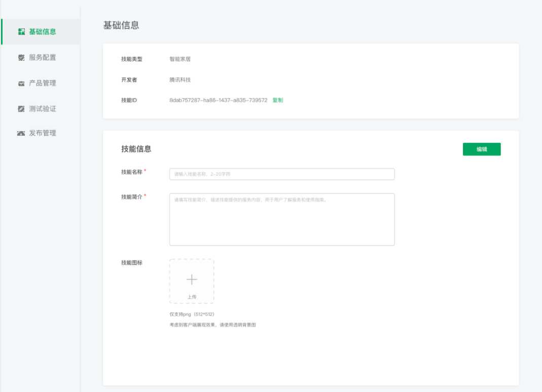Viewport: 542px width, 392px height.
Task: Click the skill ID value 8dab757287-ha86-1437-a835-739572
Action: click(218, 100)
